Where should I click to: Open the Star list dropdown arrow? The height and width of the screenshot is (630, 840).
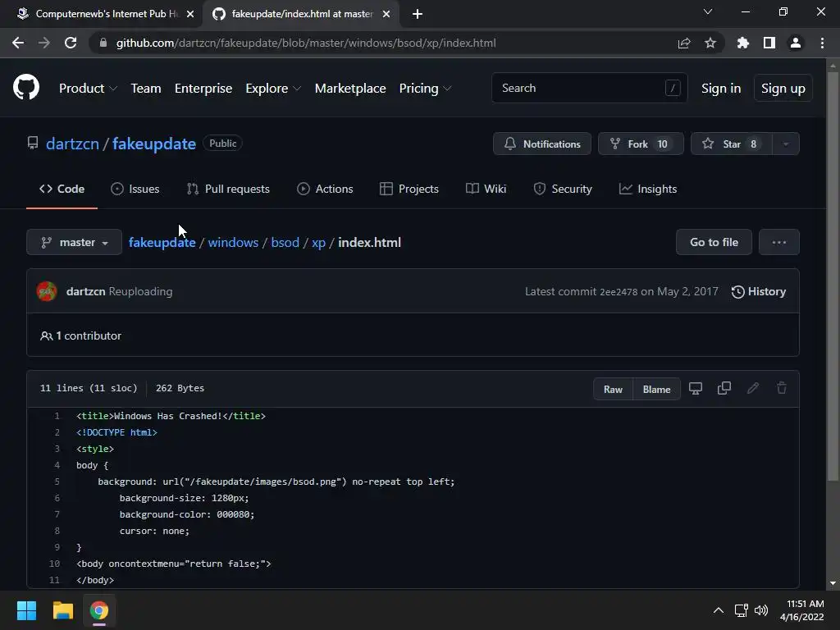click(785, 144)
